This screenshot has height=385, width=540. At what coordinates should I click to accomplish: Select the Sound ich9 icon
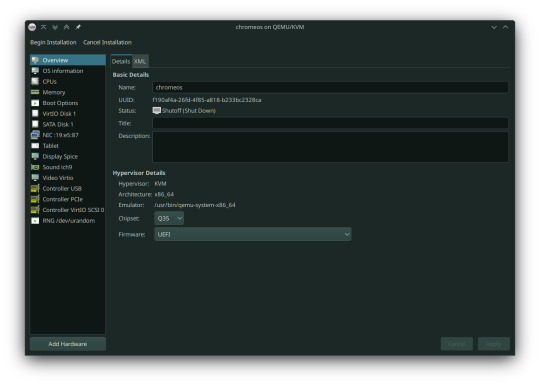[35, 167]
